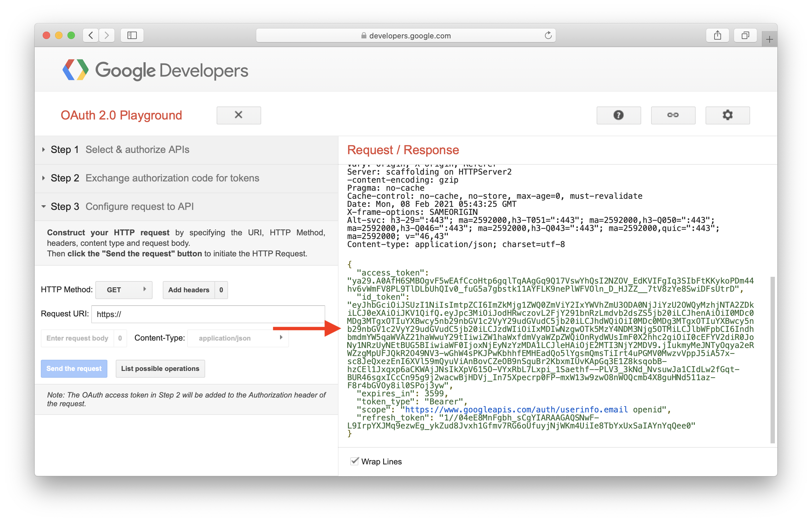Open the OAuth Playground help icon
This screenshot has width=812, height=522.
tap(619, 115)
